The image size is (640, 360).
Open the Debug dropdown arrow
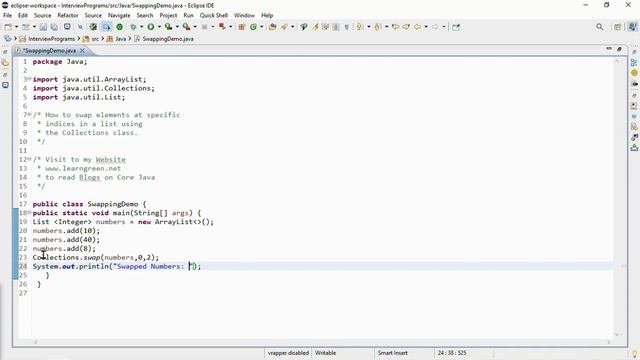(x=142, y=27)
